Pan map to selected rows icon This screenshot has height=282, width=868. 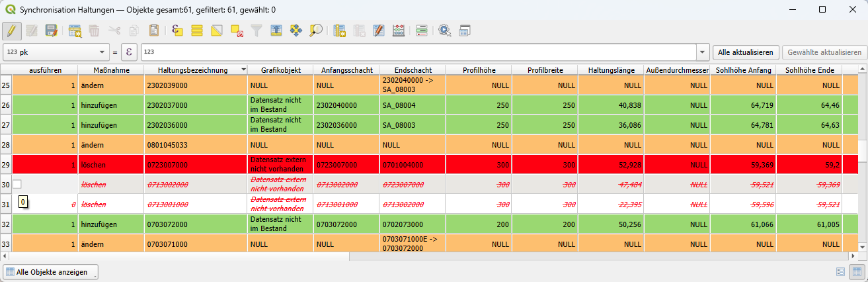pyautogui.click(x=296, y=30)
